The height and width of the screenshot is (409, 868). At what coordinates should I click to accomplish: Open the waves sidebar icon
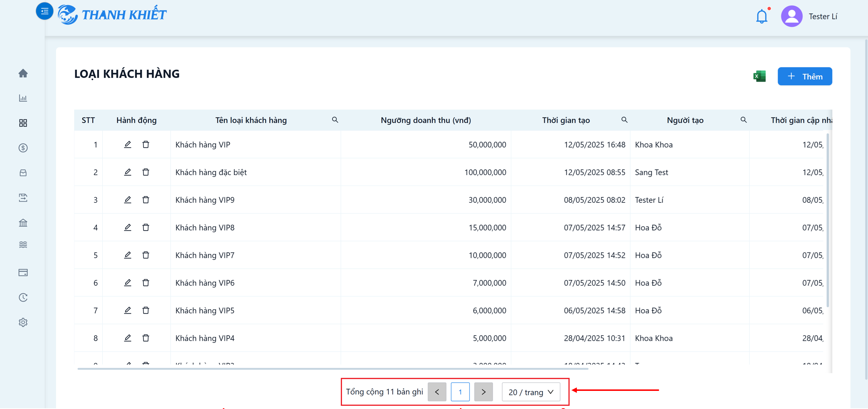click(x=23, y=245)
